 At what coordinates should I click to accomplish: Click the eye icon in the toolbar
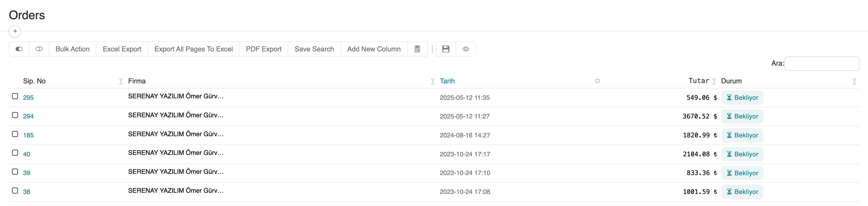click(x=466, y=49)
